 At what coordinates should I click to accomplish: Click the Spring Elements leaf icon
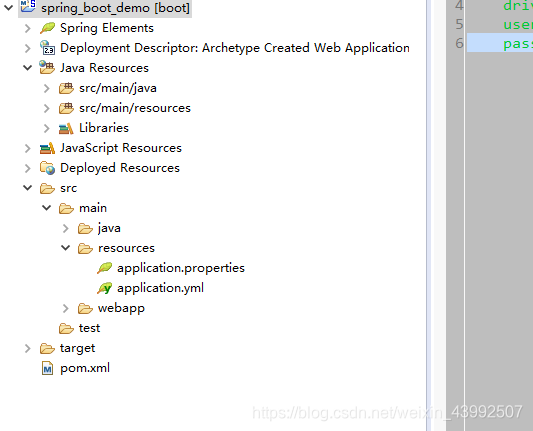(x=47, y=28)
